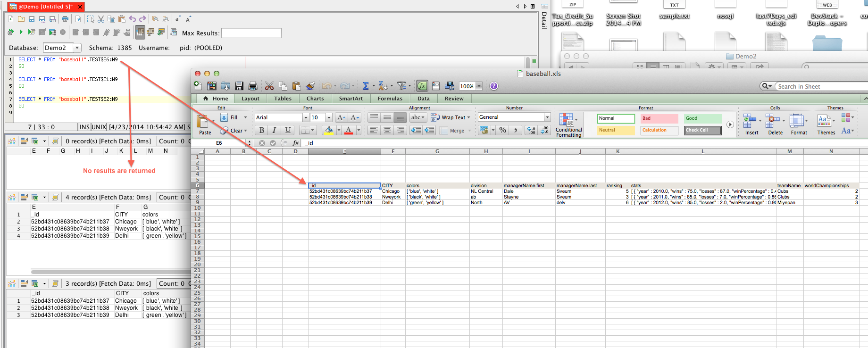Click the Conditional Formatting icon
This screenshot has height=348, width=868.
pyautogui.click(x=568, y=125)
